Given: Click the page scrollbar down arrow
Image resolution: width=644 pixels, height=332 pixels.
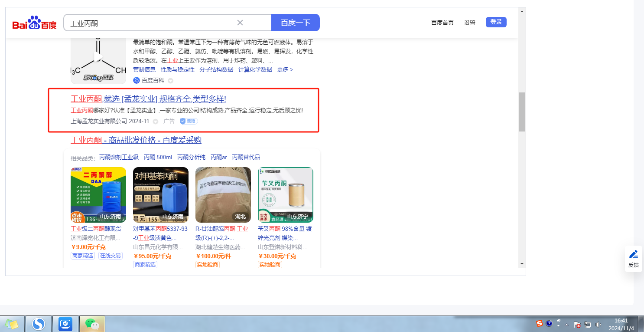Looking at the screenshot, I should click(x=522, y=263).
